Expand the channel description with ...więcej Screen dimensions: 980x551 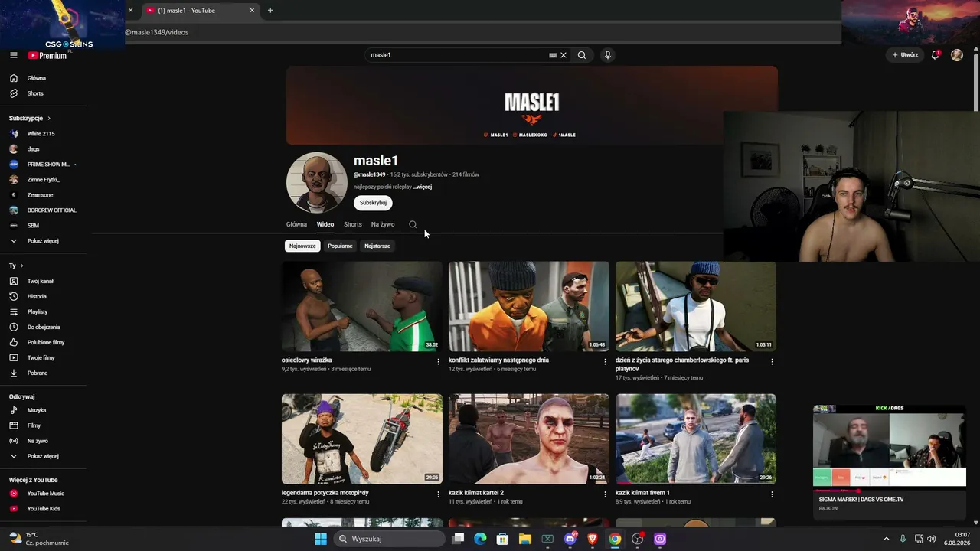423,187
